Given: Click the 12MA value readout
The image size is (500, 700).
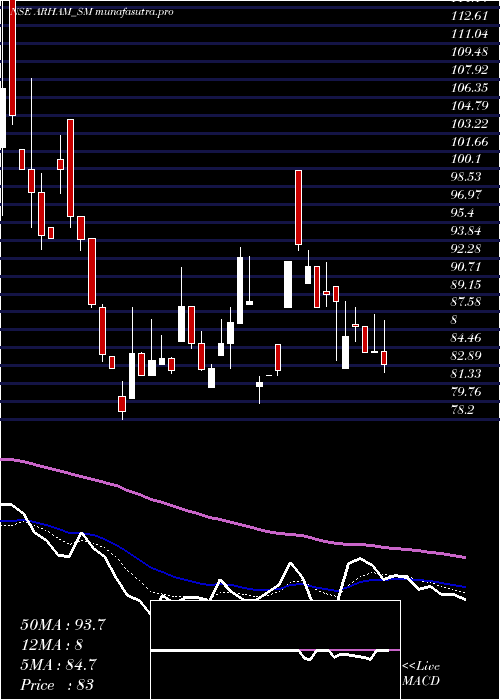Looking at the screenshot, I should click(51, 645).
